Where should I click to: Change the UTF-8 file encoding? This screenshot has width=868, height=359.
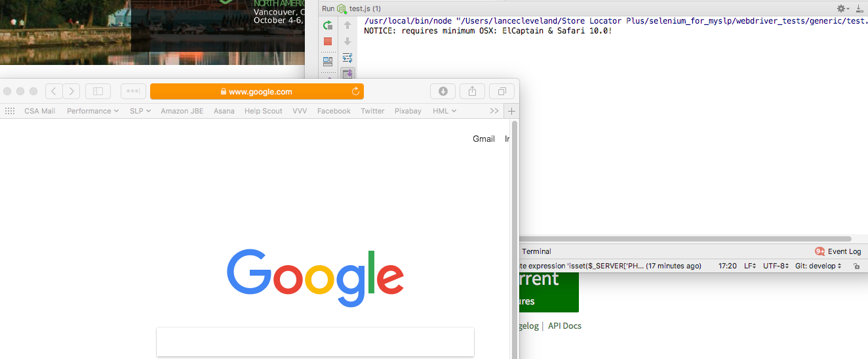click(776, 266)
